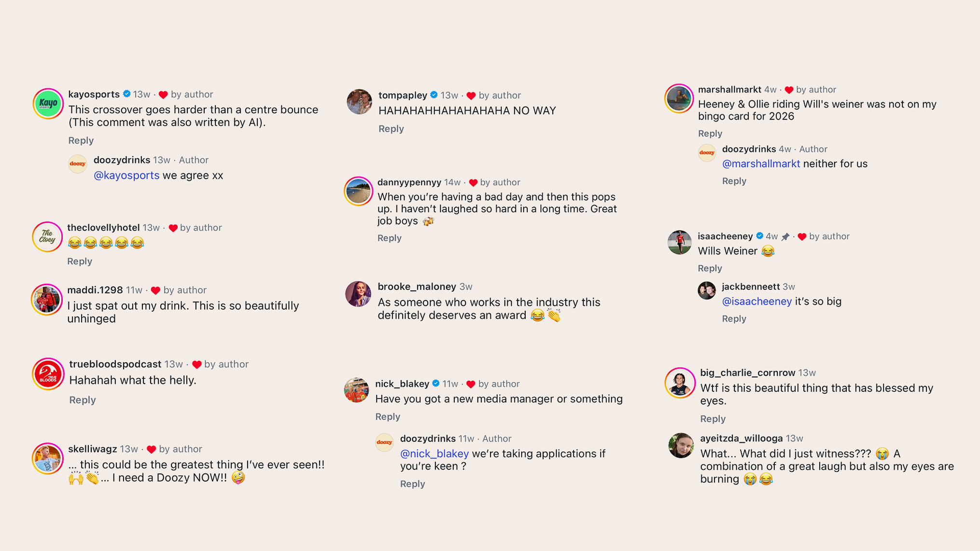Open the @kayosports mention link
Screen dimensions: 980x551
click(x=126, y=175)
